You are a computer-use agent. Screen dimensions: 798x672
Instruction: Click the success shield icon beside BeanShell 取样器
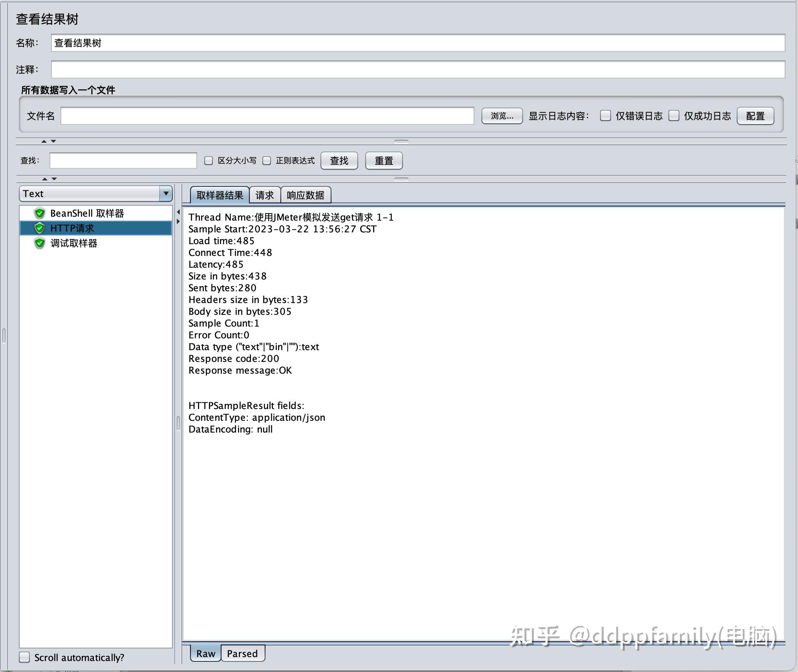tap(40, 213)
